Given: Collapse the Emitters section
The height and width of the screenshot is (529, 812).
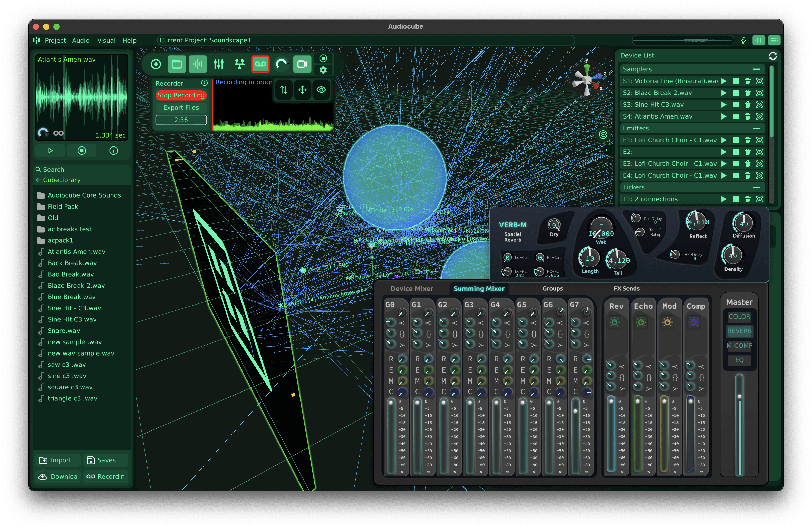Looking at the screenshot, I should click(756, 128).
